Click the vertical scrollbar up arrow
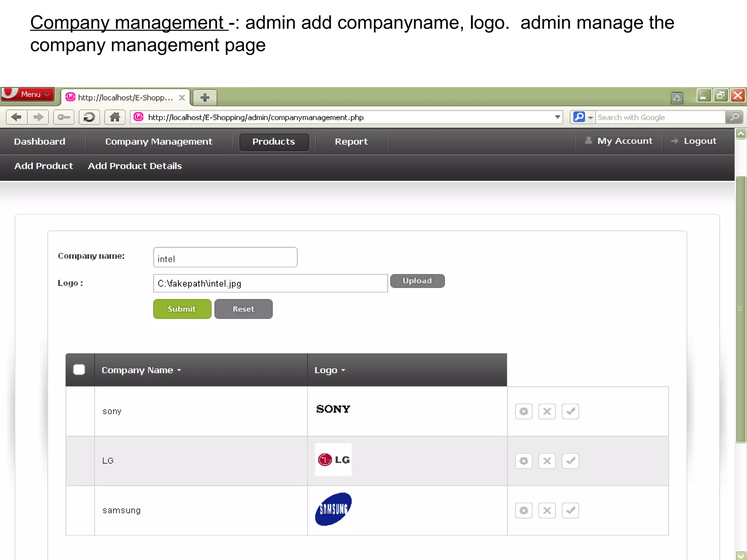This screenshot has width=747, height=560. 741,134
